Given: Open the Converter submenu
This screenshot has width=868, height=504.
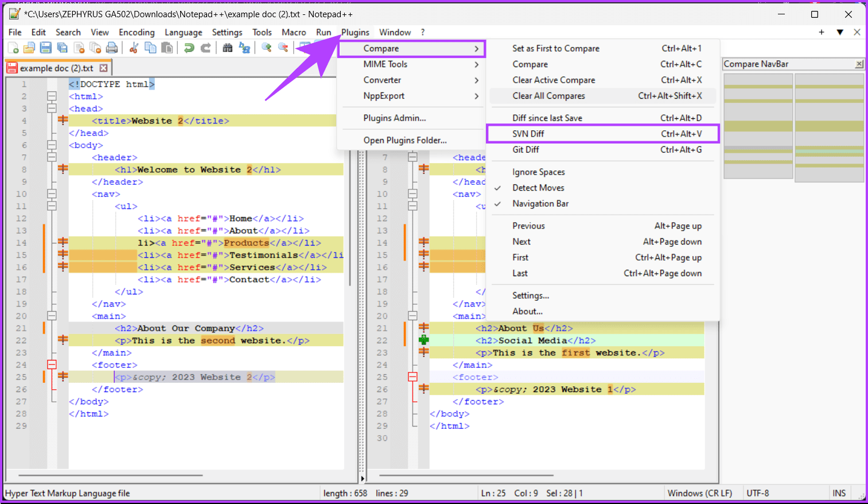Looking at the screenshot, I should pyautogui.click(x=383, y=80).
